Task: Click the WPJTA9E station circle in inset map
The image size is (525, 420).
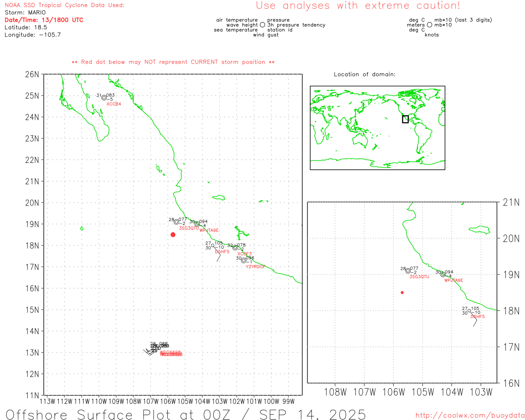Action: coord(443,274)
